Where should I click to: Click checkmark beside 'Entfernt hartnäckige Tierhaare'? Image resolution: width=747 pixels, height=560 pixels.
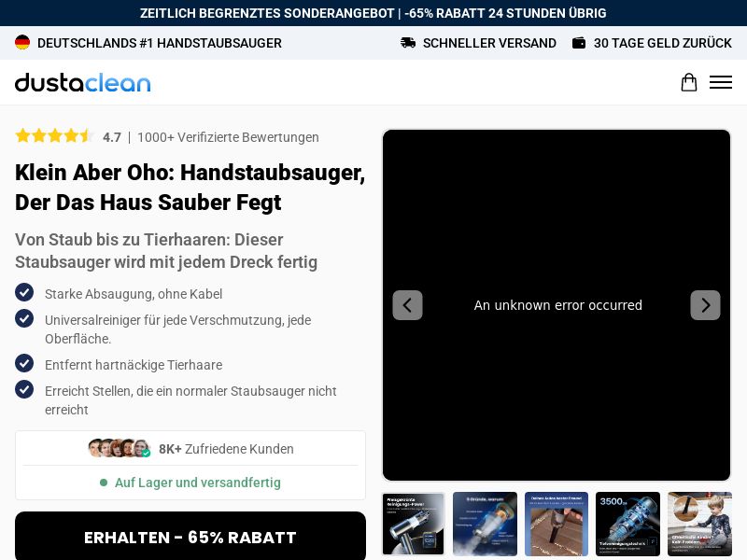coord(24,364)
